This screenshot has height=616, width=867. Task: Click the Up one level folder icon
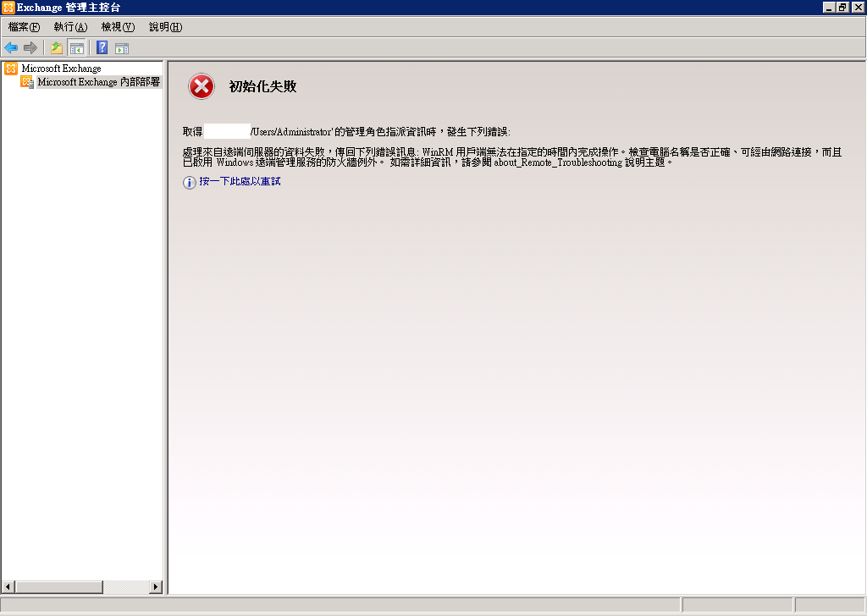pyautogui.click(x=57, y=48)
